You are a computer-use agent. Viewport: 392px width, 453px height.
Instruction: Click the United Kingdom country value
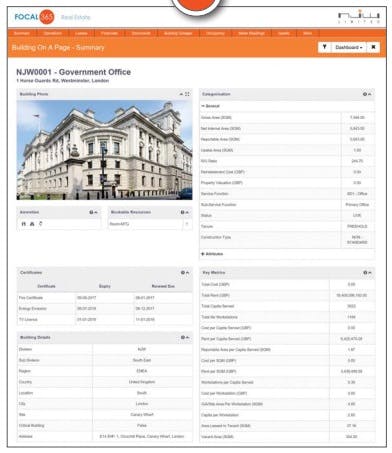[x=142, y=382]
